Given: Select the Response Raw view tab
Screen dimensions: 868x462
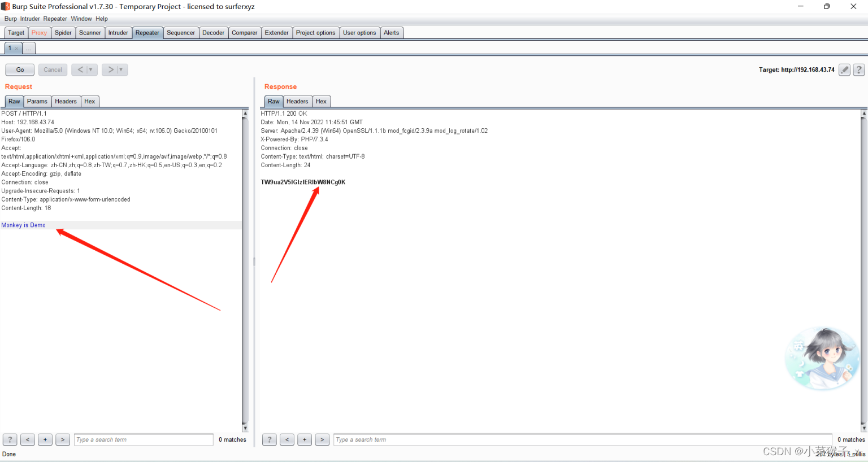Looking at the screenshot, I should click(274, 101).
